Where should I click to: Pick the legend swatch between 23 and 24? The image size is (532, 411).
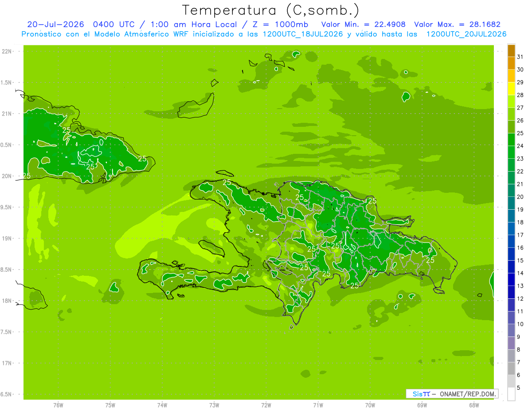(511, 152)
